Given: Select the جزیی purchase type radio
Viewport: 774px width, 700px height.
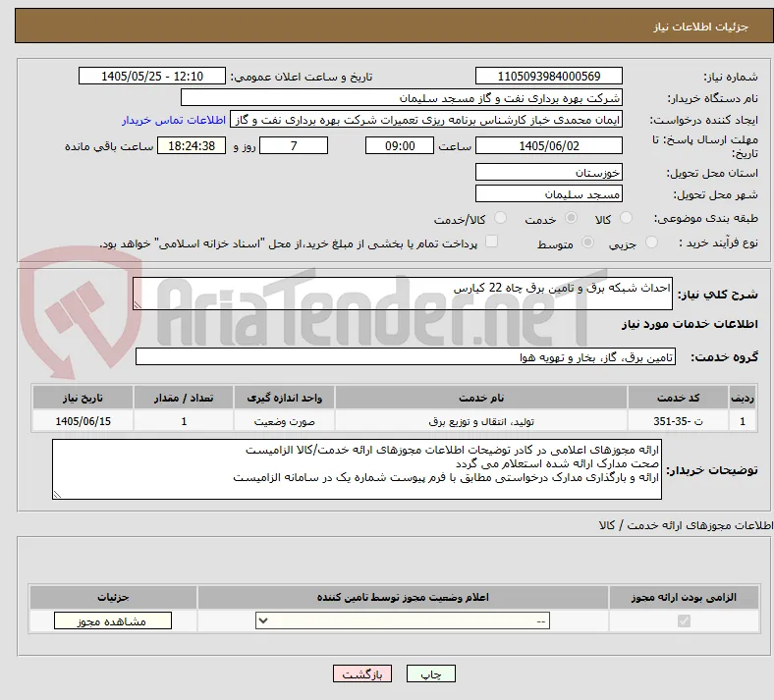Looking at the screenshot, I should pos(651,242).
